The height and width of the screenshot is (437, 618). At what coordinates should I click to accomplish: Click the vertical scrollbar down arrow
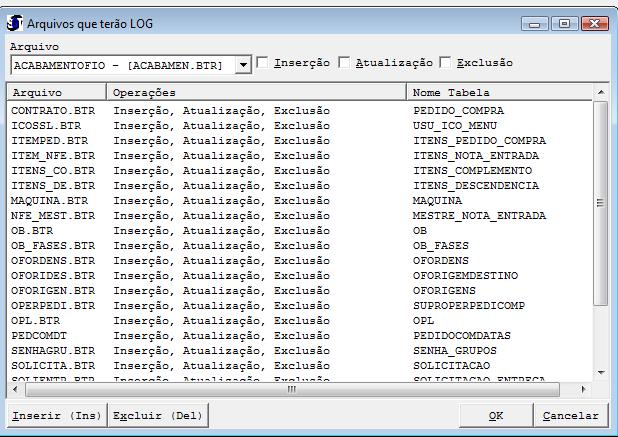pyautogui.click(x=600, y=373)
